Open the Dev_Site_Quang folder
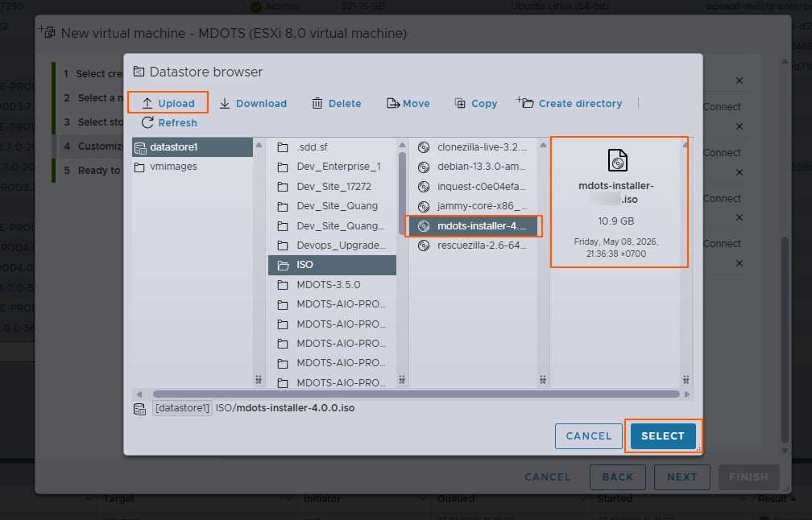812x520 pixels. (332, 206)
